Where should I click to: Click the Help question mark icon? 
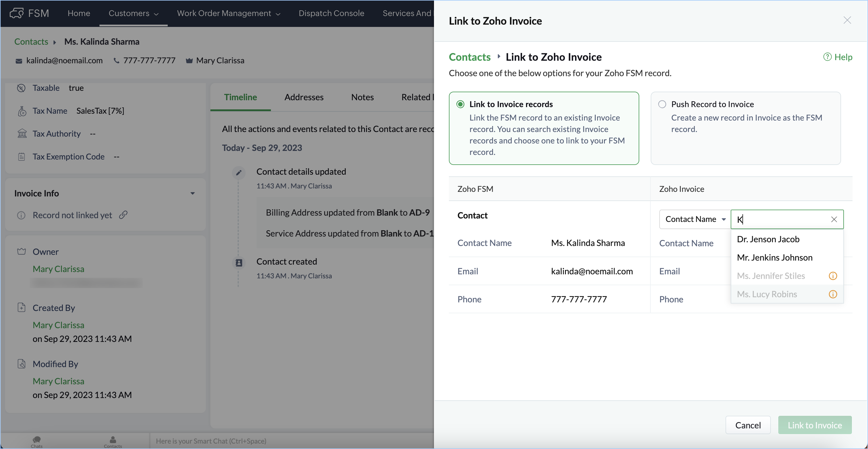coord(827,57)
